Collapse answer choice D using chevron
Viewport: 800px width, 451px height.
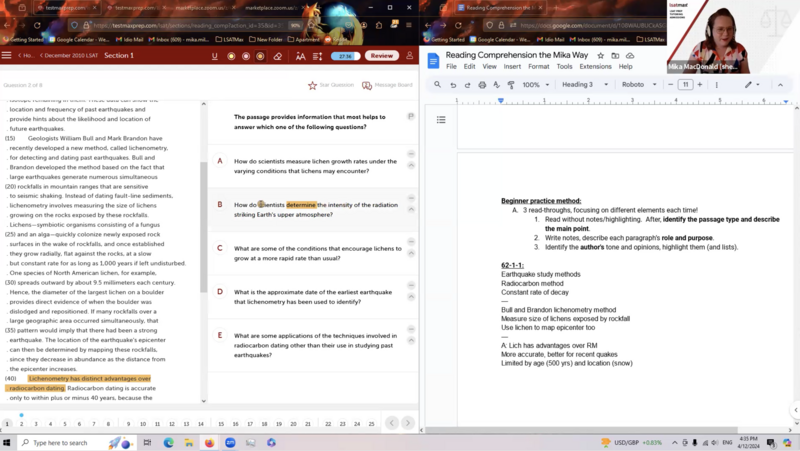click(x=411, y=296)
